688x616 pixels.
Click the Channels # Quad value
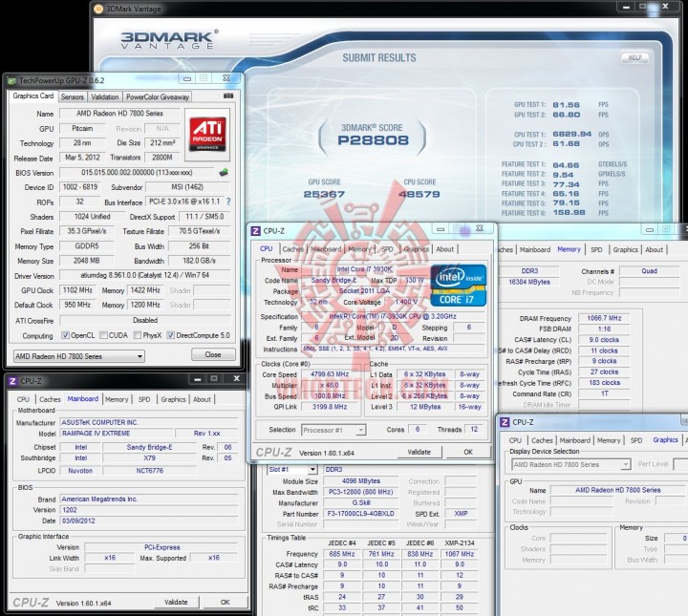coord(649,271)
